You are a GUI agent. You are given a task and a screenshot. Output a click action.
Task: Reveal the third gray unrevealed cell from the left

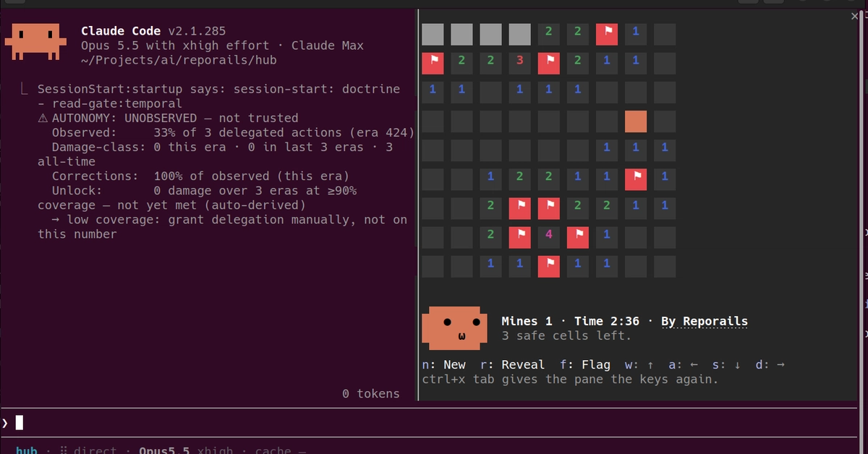click(491, 35)
